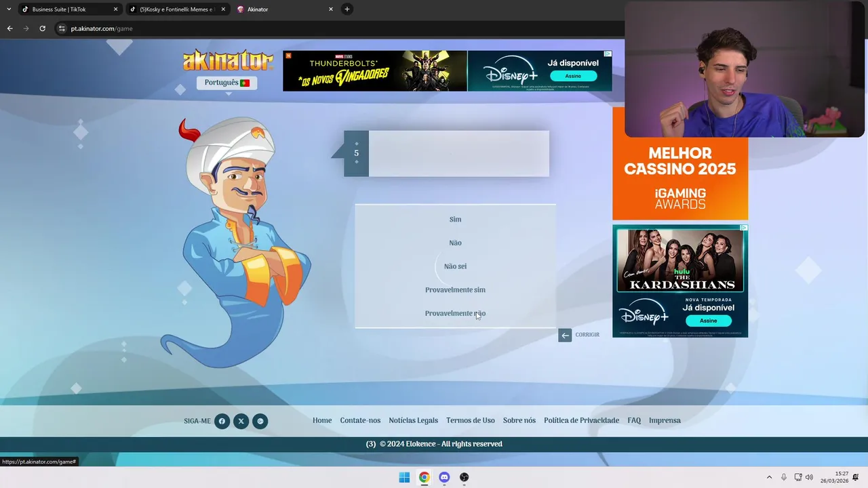The width and height of the screenshot is (868, 488).
Task: Click the AdChoices icon on Kardashians ad
Action: 744,228
